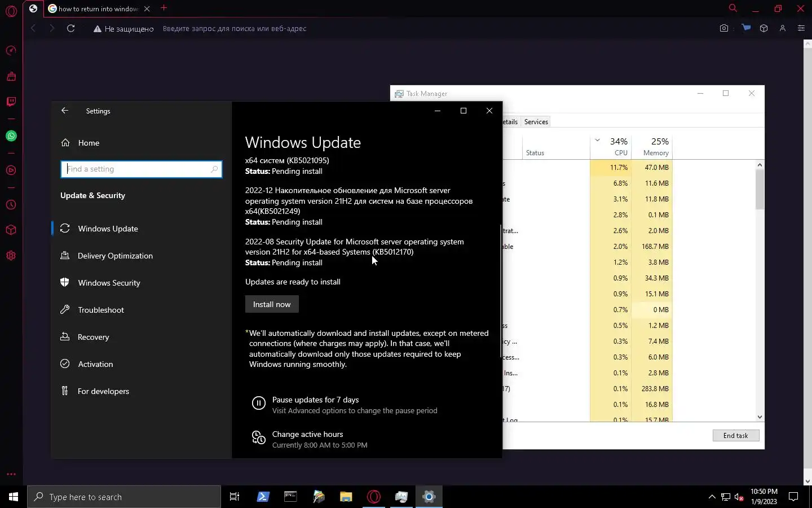Click 'End task' in Task Manager
Viewport: 812px width, 508px height.
coord(736,436)
